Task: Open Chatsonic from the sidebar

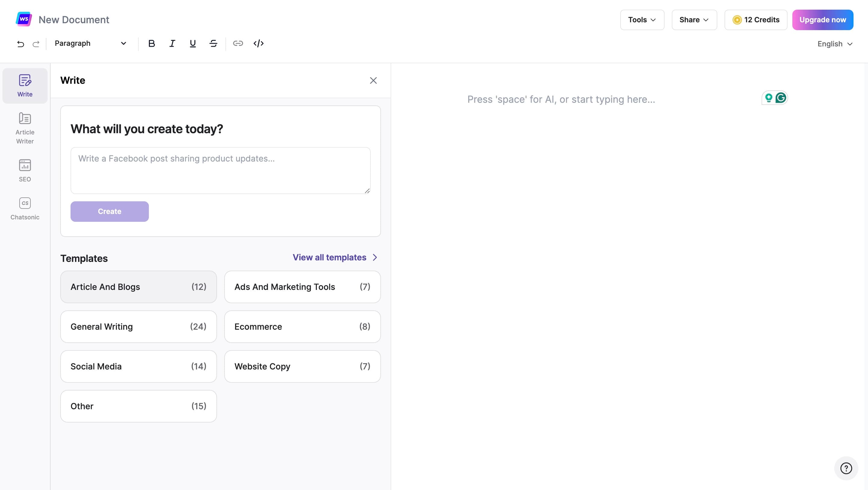Action: click(x=25, y=209)
